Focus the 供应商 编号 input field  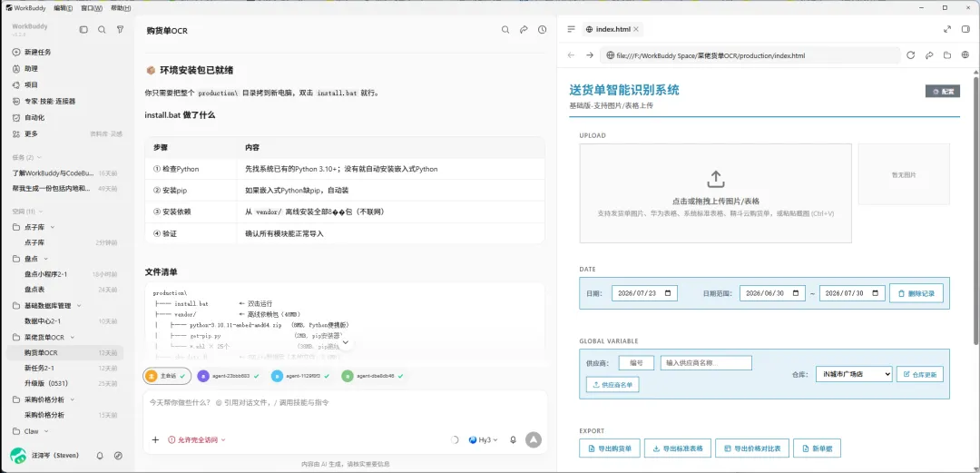pyautogui.click(x=636, y=363)
